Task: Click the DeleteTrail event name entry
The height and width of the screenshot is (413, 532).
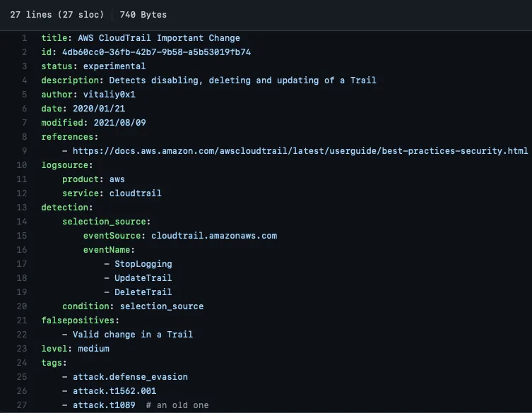Action: [143, 292]
